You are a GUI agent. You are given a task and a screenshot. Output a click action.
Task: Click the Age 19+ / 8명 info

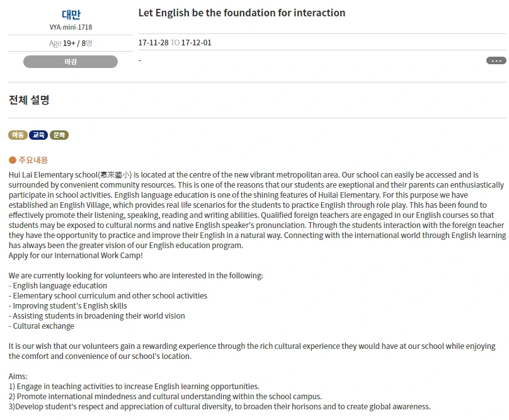coord(71,43)
